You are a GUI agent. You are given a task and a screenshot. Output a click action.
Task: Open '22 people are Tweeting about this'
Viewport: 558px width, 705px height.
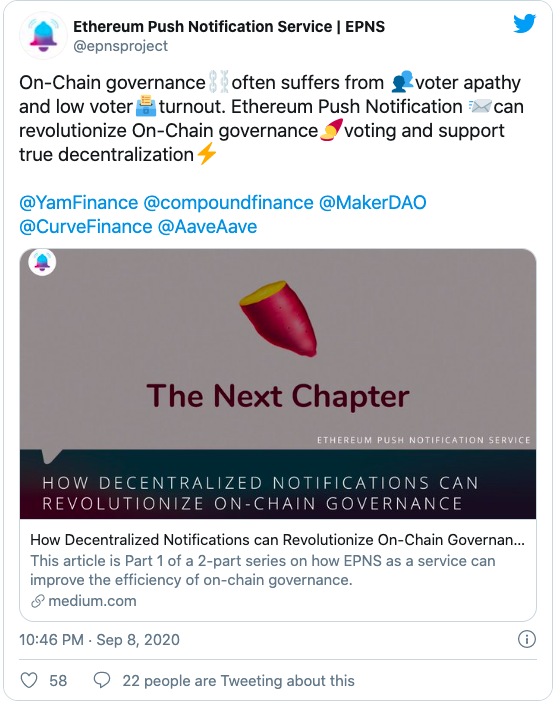238,680
